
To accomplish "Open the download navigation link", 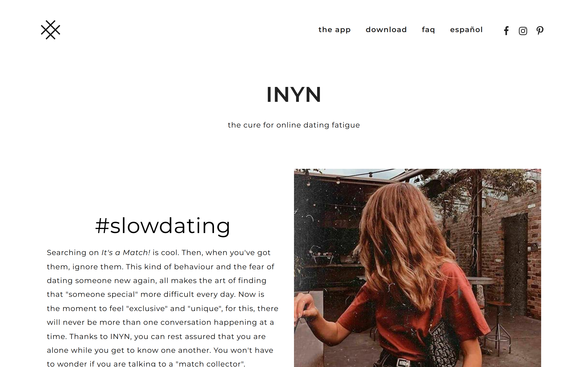I will (x=386, y=29).
